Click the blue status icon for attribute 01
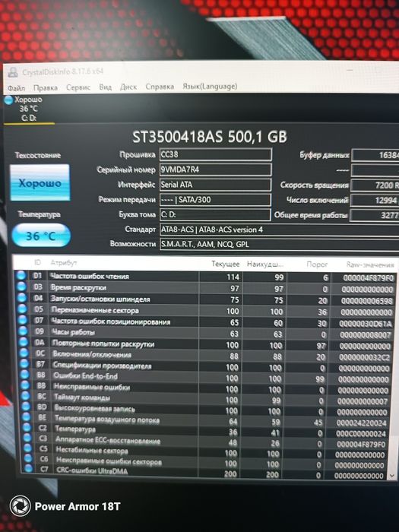This screenshot has width=399, height=532. [21, 275]
